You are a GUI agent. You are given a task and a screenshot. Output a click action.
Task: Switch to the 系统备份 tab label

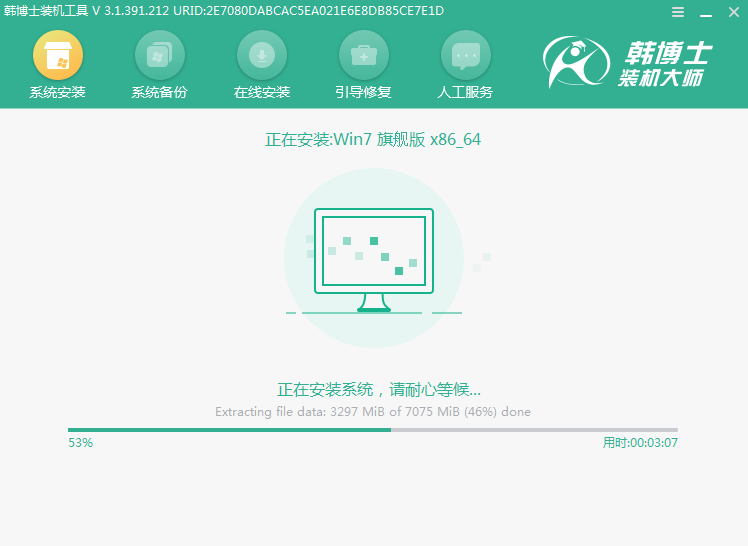pyautogui.click(x=159, y=93)
